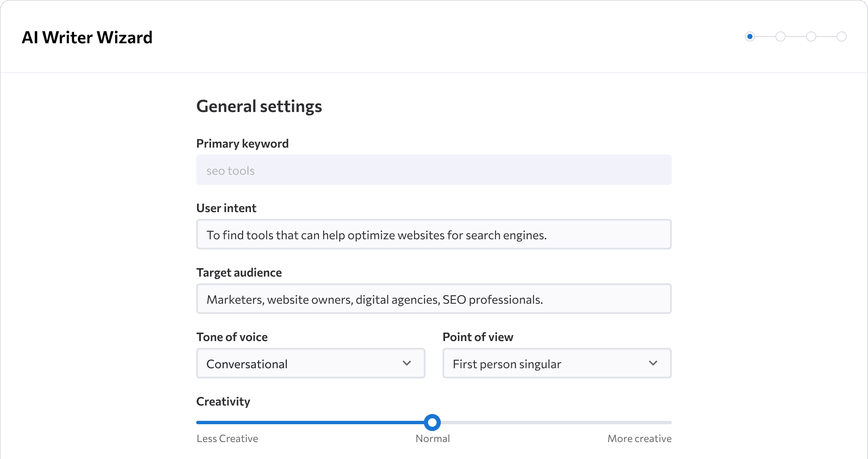Open the Tone of voice dropdown
The width and height of the screenshot is (868, 459).
point(310,363)
